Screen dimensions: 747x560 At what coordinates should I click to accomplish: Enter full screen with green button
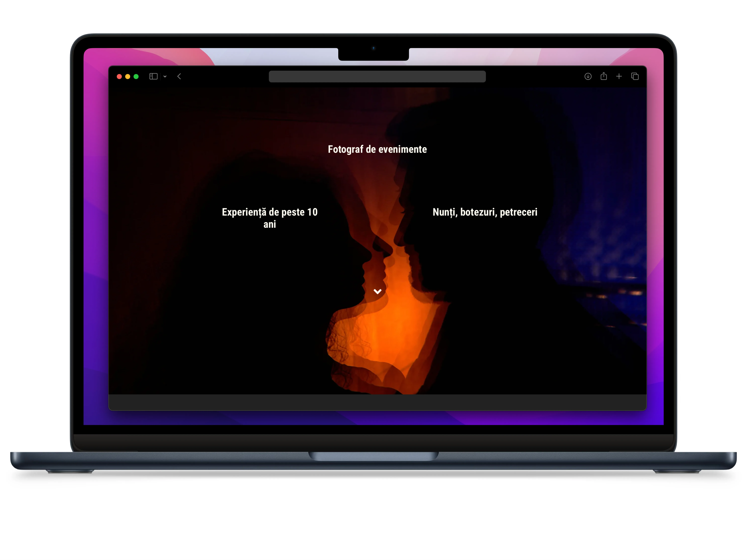(136, 77)
